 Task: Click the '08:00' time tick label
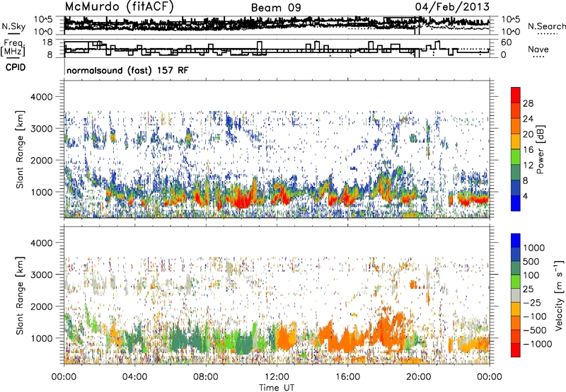pos(206,377)
